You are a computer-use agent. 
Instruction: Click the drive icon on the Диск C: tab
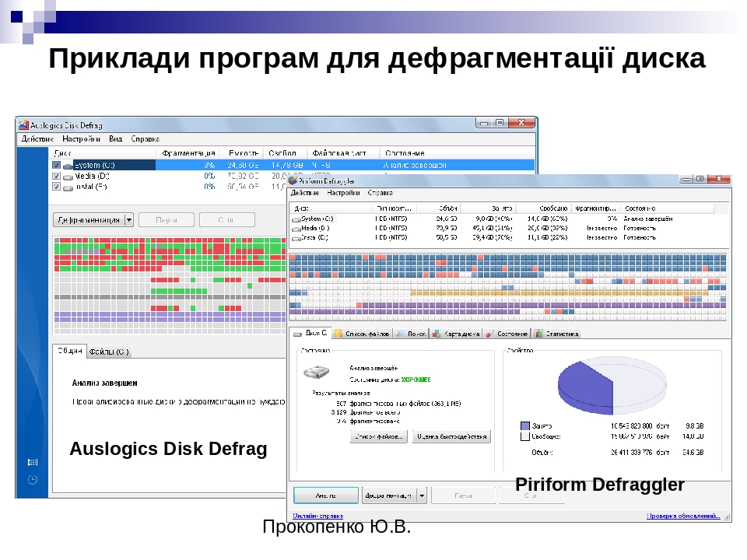(x=297, y=334)
